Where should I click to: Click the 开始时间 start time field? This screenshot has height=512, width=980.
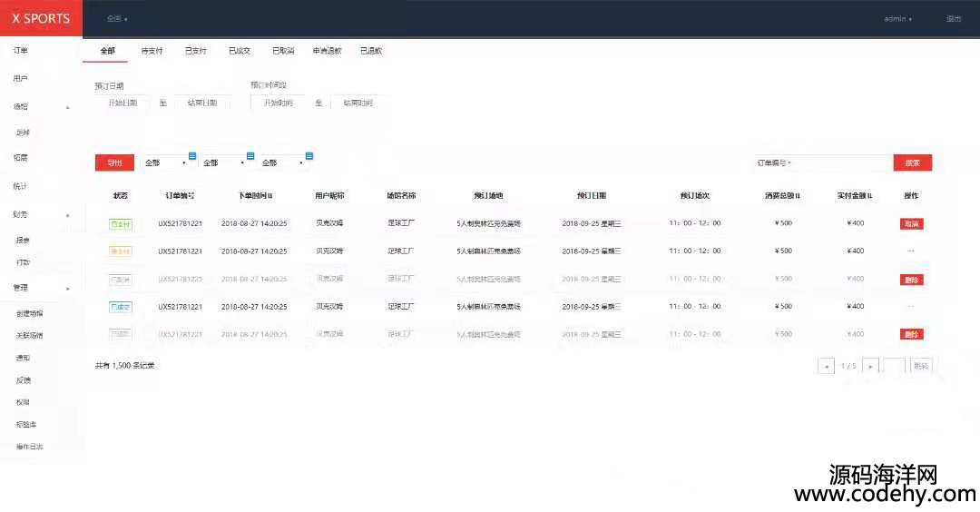point(279,103)
